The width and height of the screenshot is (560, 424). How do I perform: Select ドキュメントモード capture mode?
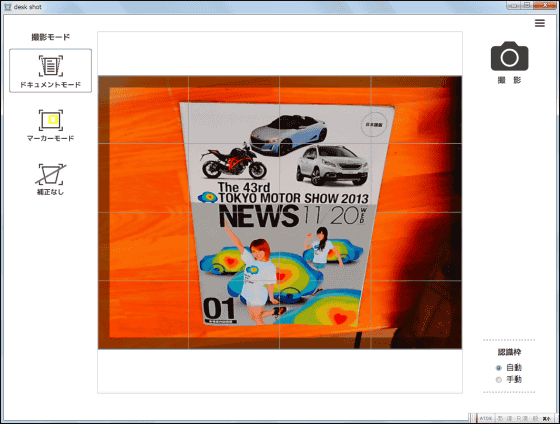[x=50, y=71]
